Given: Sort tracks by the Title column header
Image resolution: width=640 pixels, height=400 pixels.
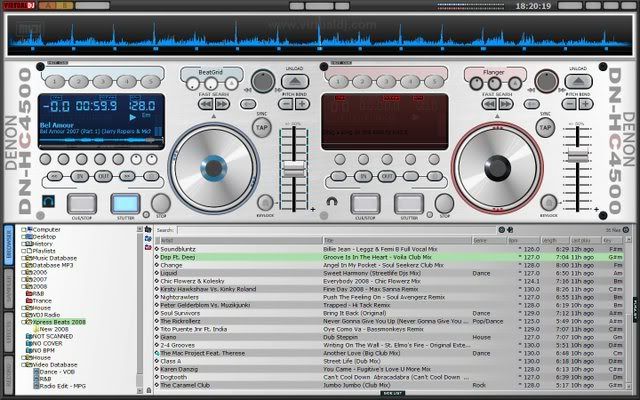Looking at the screenshot, I should [x=397, y=240].
